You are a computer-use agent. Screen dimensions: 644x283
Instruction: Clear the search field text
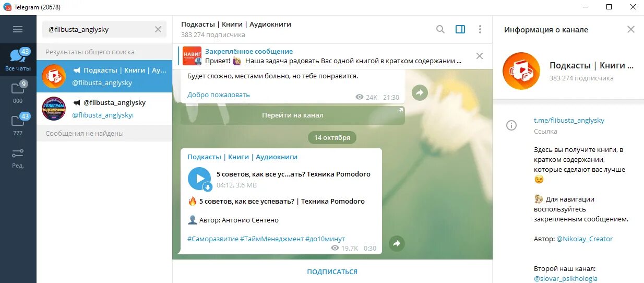(x=158, y=29)
